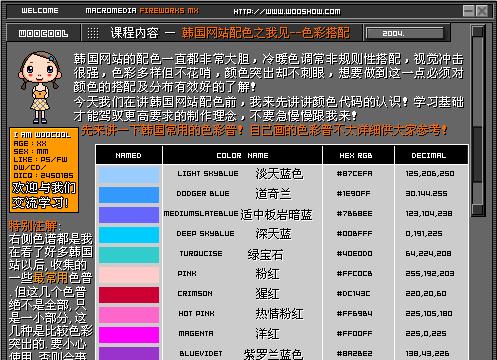The height and width of the screenshot is (360, 497).
Task: Click the LIGHT SKYBLUE color name
Action: (x=208, y=173)
